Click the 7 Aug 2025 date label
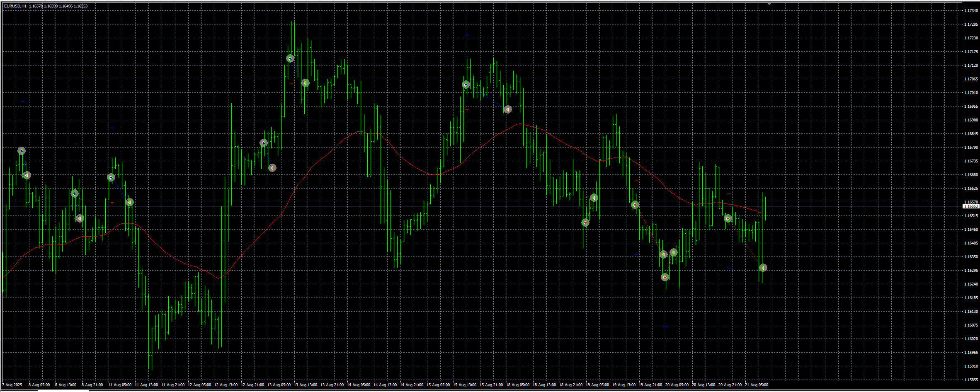The height and width of the screenshot is (392, 980). pyautogui.click(x=12, y=385)
